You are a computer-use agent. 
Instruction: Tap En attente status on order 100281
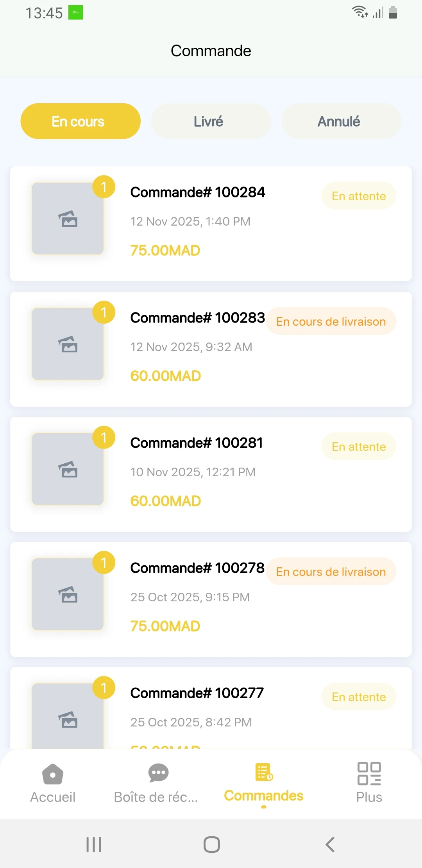359,447
